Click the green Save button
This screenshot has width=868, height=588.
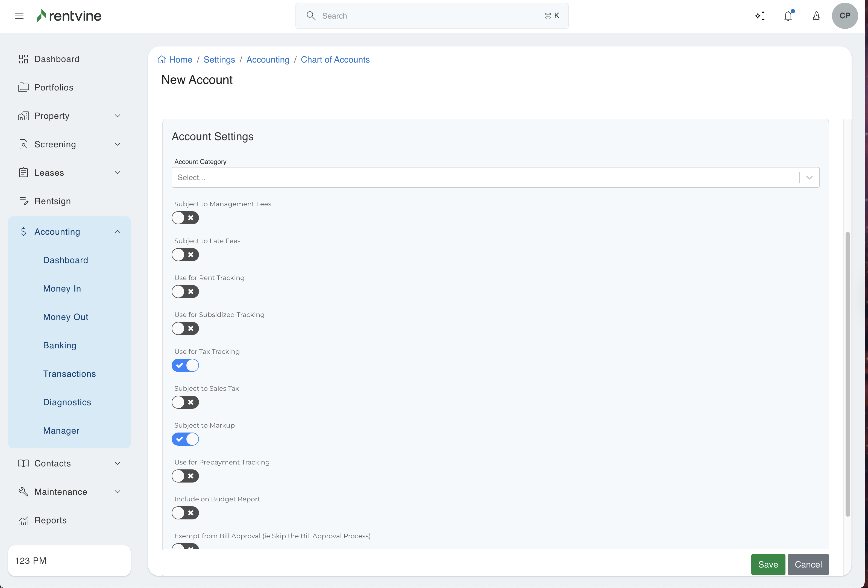point(768,564)
